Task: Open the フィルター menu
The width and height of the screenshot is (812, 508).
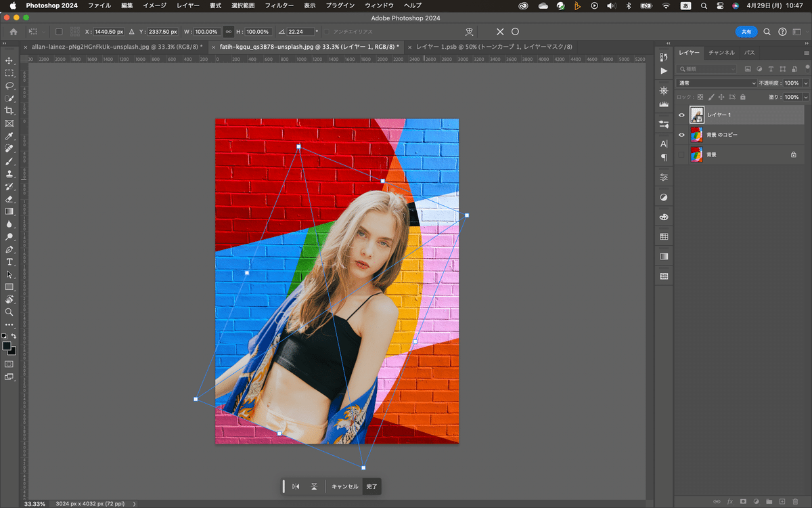Action: coord(279,5)
